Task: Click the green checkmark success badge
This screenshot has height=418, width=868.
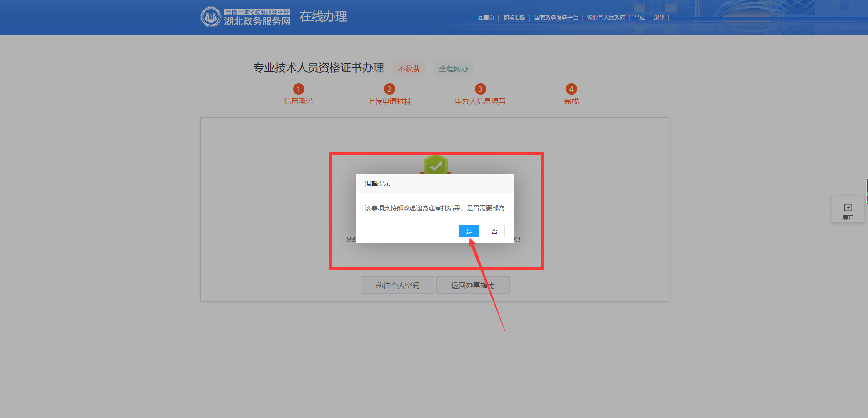Action: click(x=436, y=165)
